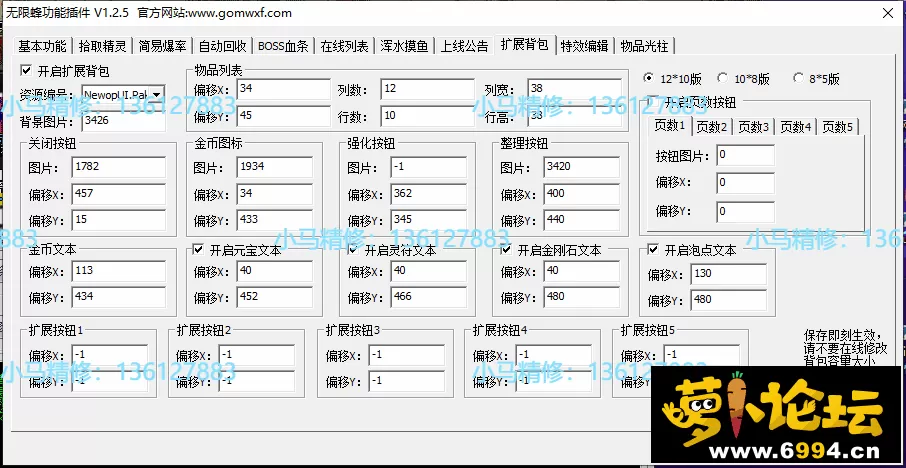
Task: Click the 行数 input field
Action: tap(426, 116)
